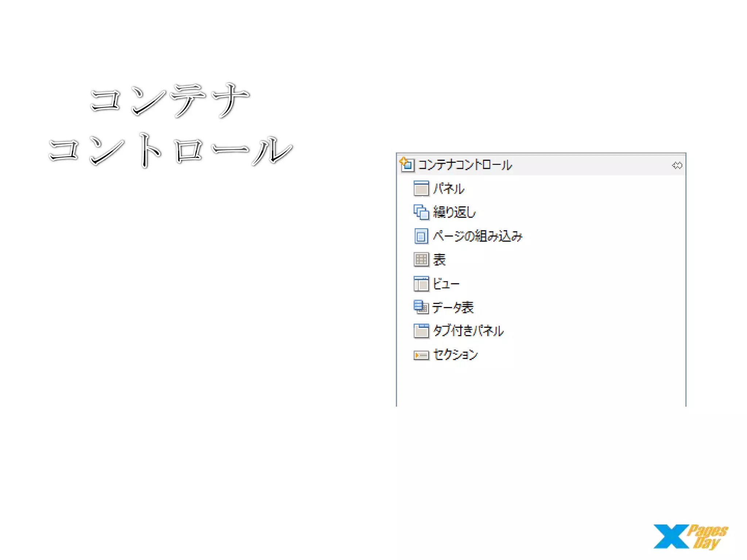The height and width of the screenshot is (560, 747).
Task: Select the データ表 label in palette
Action: click(453, 308)
